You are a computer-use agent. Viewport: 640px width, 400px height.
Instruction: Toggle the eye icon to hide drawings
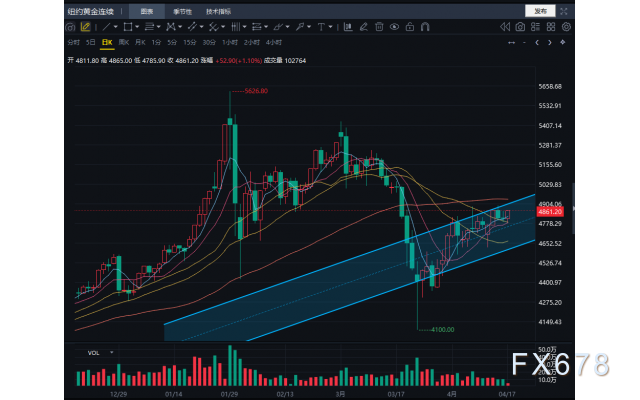pos(395,26)
